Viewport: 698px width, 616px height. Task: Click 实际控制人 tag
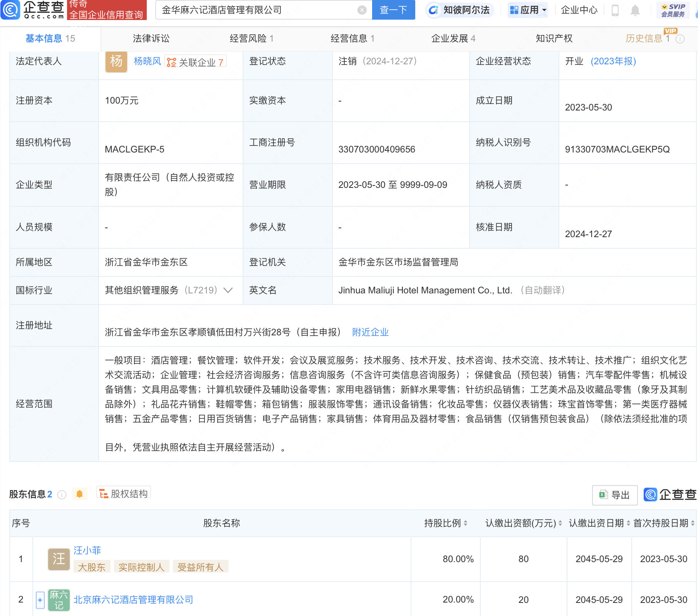click(x=141, y=567)
